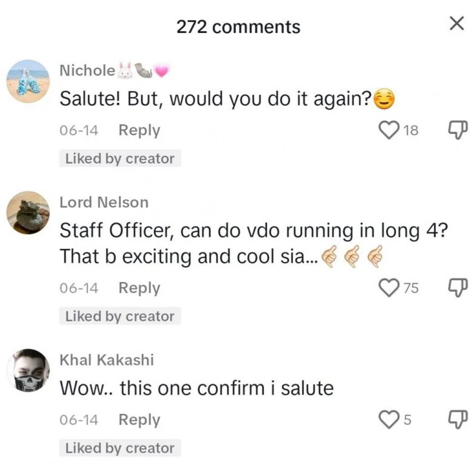Reply to Nichole's comment
The height and width of the screenshot is (476, 476).
139,130
